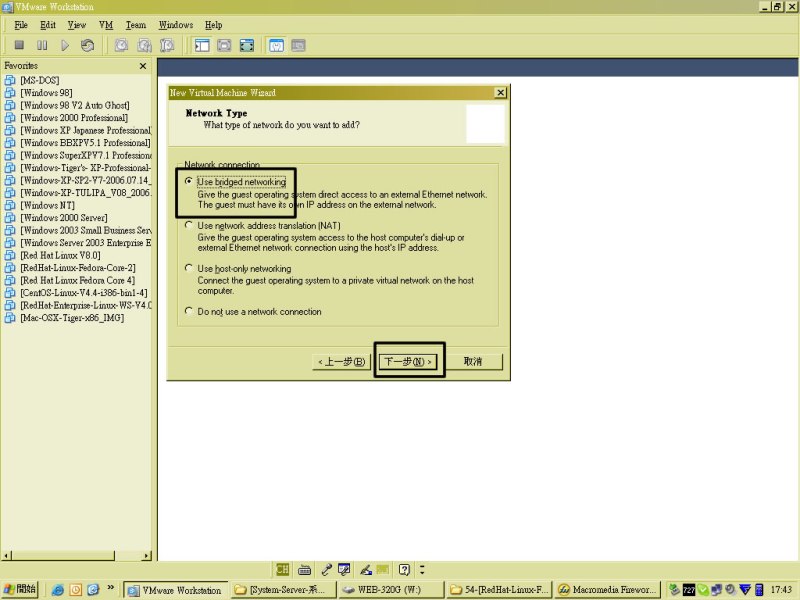Select [RedHat-Linux-Fedora-Core-2] favorite
800x600 pixels.
(x=78, y=268)
